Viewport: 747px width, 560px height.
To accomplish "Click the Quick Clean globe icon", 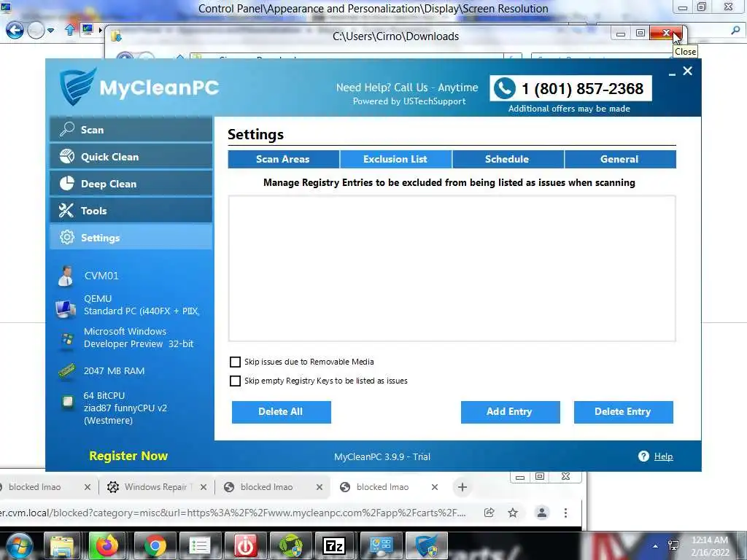I will (x=66, y=156).
